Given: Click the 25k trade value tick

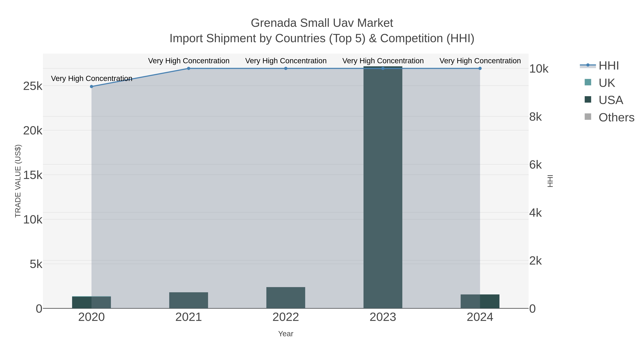Looking at the screenshot, I should pyautogui.click(x=33, y=86).
